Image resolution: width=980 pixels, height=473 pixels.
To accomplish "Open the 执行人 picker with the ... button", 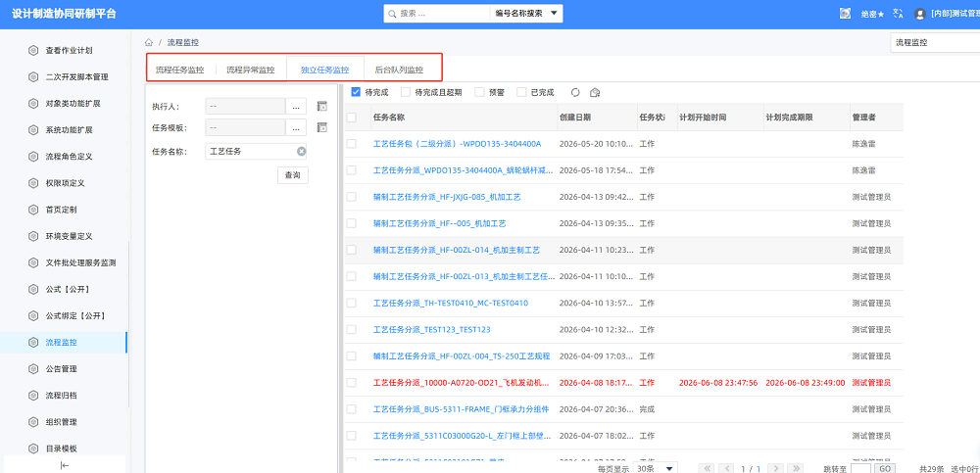I will click(x=296, y=106).
